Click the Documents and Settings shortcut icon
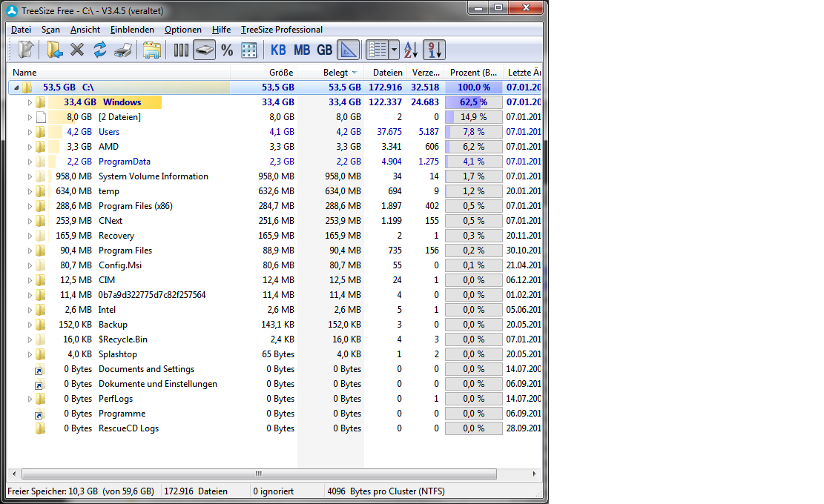The image size is (824, 504). [41, 370]
